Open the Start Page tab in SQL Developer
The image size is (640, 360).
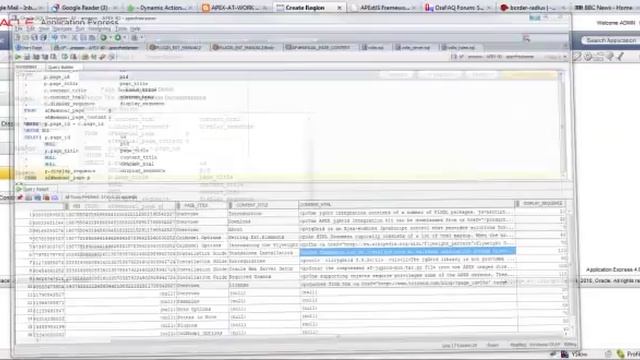pyautogui.click(x=29, y=48)
